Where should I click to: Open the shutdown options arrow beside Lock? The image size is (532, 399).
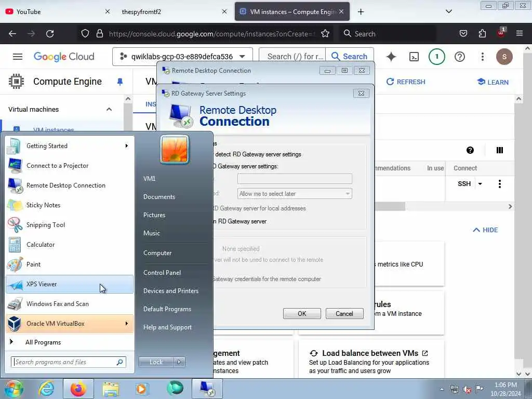pyautogui.click(x=179, y=362)
